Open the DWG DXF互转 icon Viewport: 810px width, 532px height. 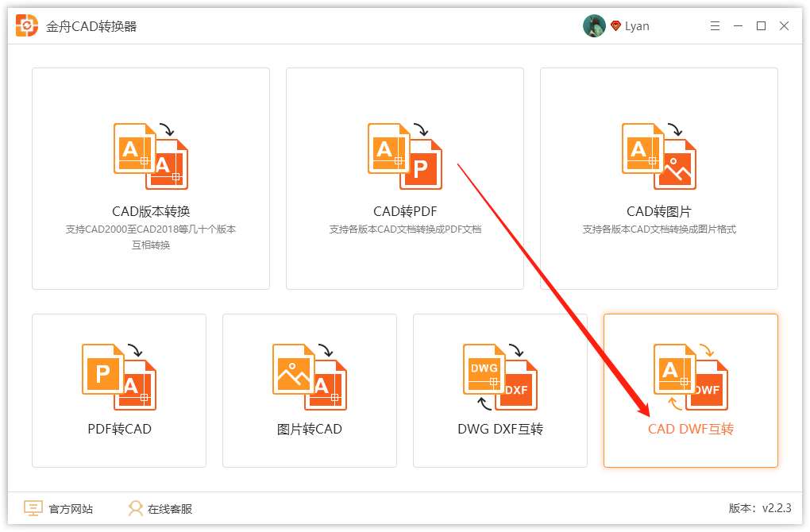[500, 377]
